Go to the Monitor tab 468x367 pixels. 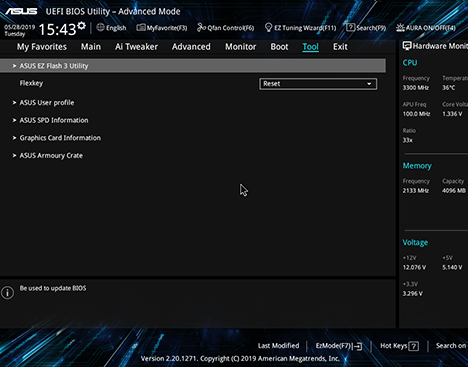click(x=241, y=47)
